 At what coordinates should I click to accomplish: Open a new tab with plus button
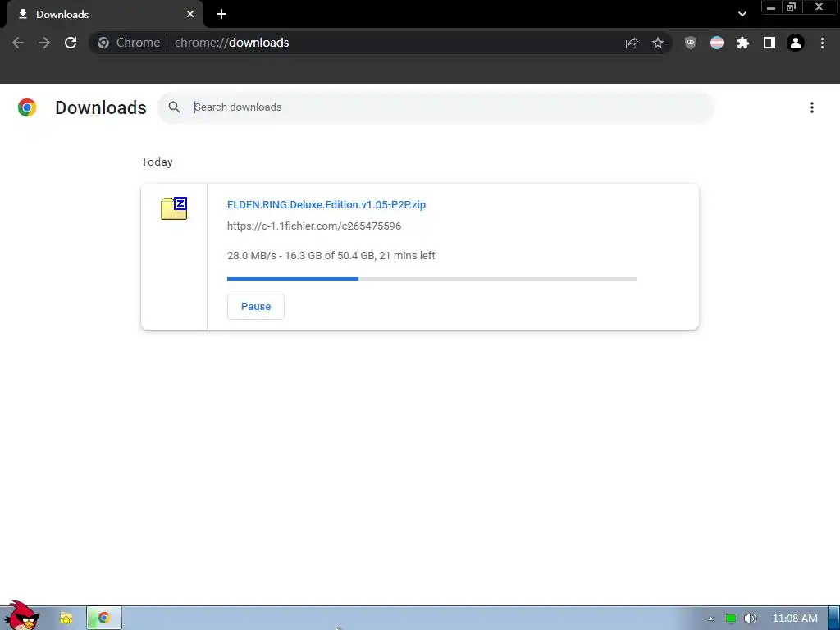(221, 15)
